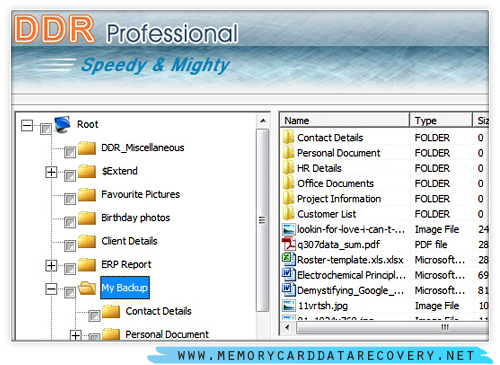The width and height of the screenshot is (500, 365).
Task: Select the Project Information row name
Action: point(339,199)
